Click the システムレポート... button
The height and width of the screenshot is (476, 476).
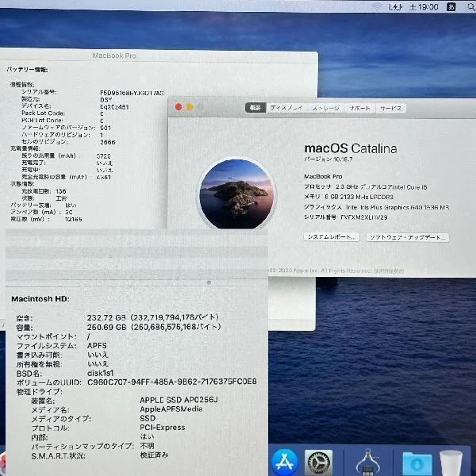click(x=331, y=237)
